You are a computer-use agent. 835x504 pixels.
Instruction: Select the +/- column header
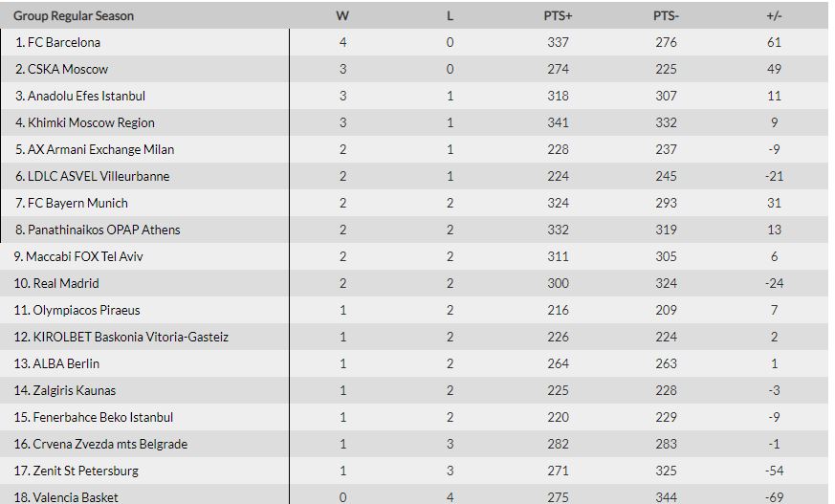pyautogui.click(x=774, y=15)
